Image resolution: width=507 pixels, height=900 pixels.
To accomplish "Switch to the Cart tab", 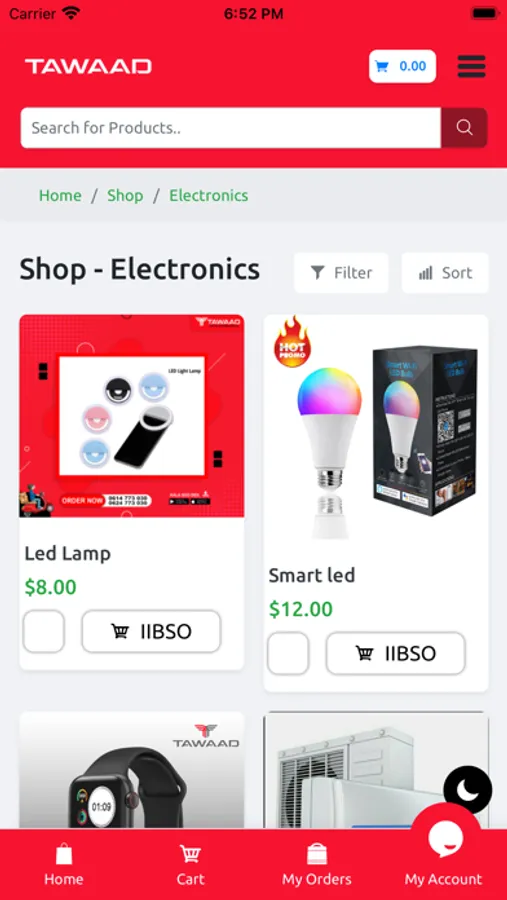I will 190,864.
